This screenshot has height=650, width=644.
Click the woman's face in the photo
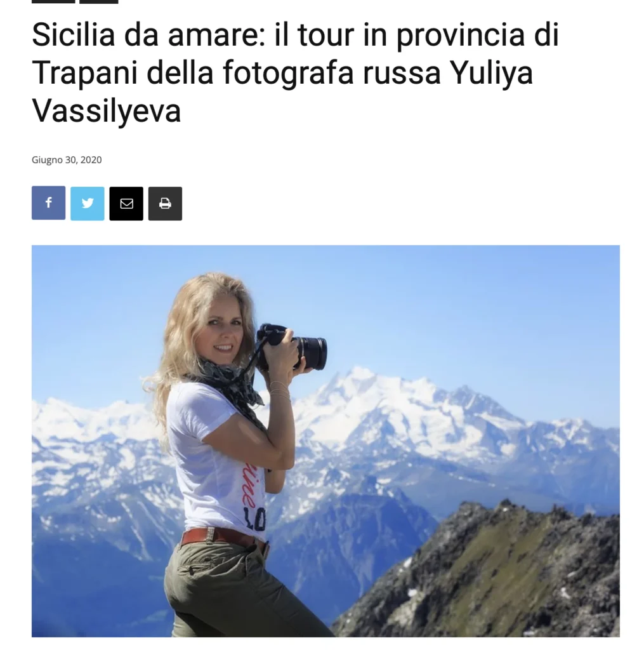pyautogui.click(x=227, y=331)
